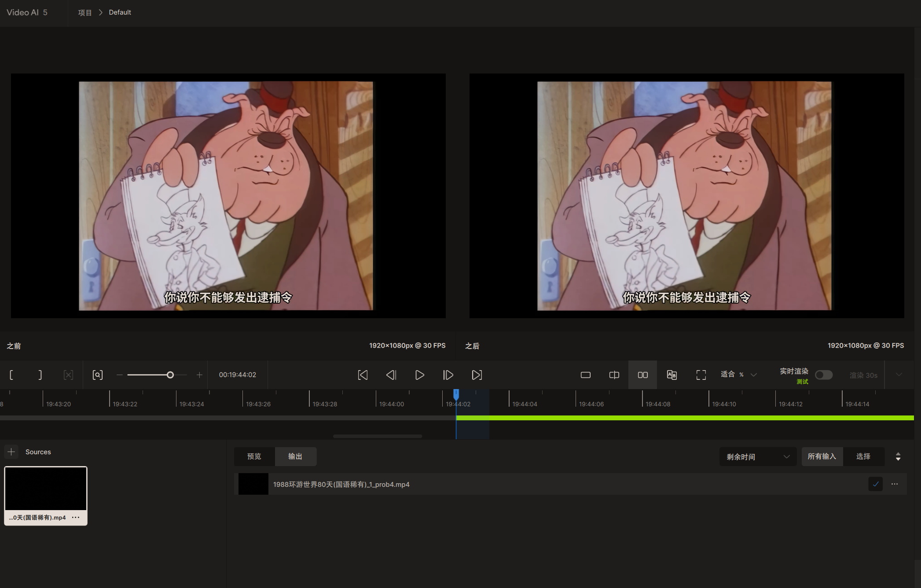Enable the A/B comparison view
Image resolution: width=921 pixels, height=588 pixels.
click(x=671, y=375)
